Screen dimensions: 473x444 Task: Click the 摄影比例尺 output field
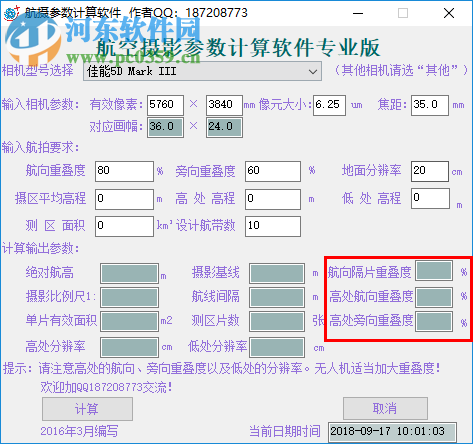pos(130,297)
